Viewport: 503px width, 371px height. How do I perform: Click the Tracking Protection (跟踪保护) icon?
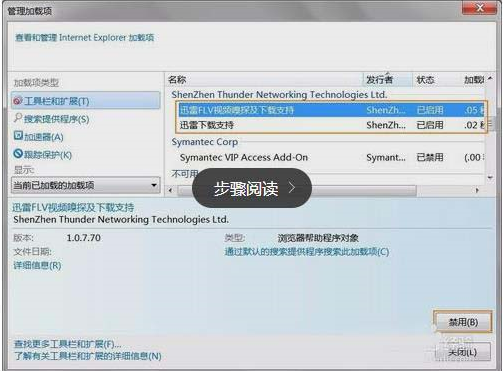18,154
